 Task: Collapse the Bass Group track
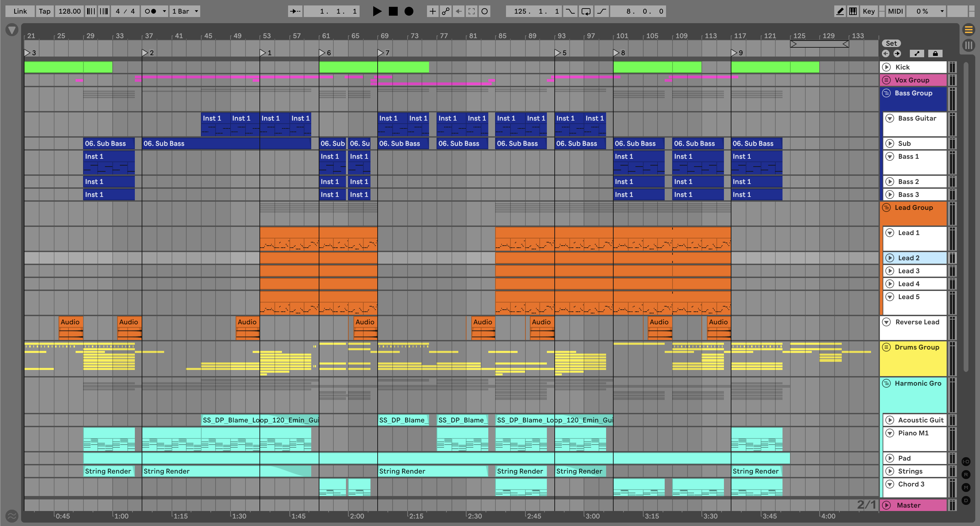886,93
